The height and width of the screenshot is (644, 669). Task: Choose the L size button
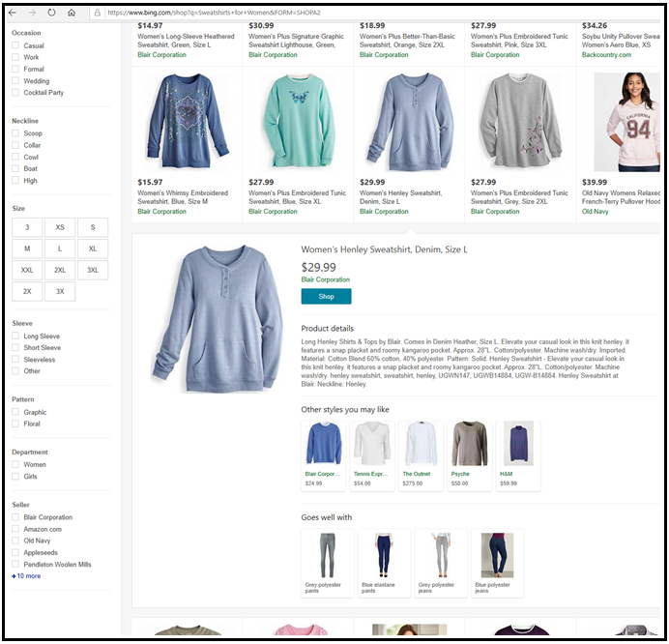pyautogui.click(x=60, y=249)
